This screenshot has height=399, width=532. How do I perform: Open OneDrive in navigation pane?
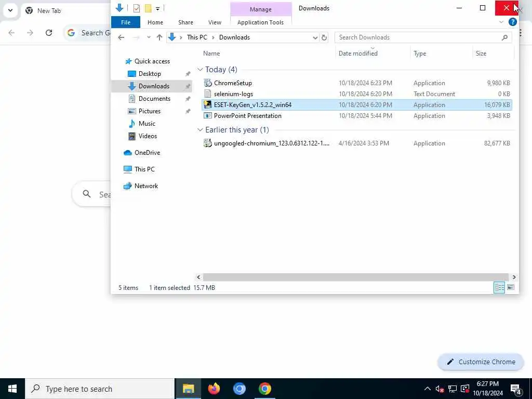click(147, 153)
